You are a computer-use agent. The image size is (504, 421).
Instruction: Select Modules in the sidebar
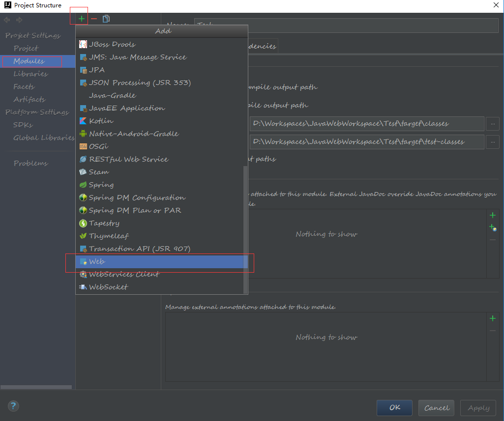pos(37,61)
